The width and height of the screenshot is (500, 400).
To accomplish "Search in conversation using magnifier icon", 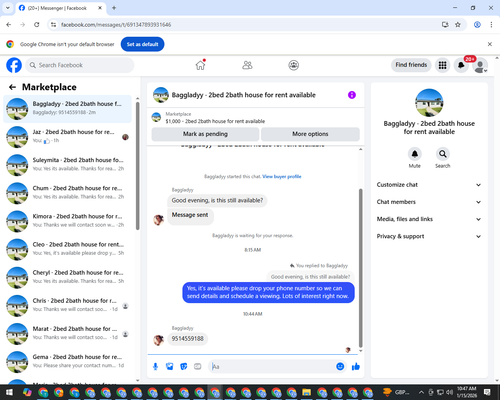I will click(443, 154).
